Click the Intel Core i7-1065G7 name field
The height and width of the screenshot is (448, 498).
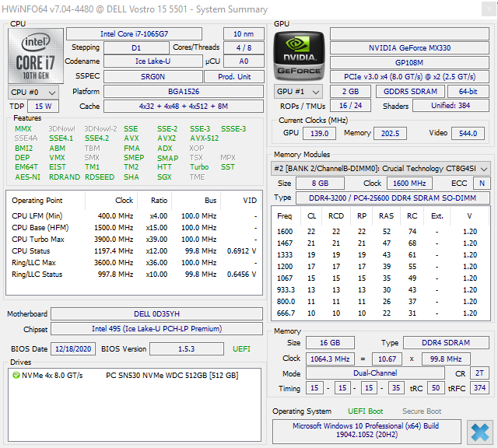134,34
